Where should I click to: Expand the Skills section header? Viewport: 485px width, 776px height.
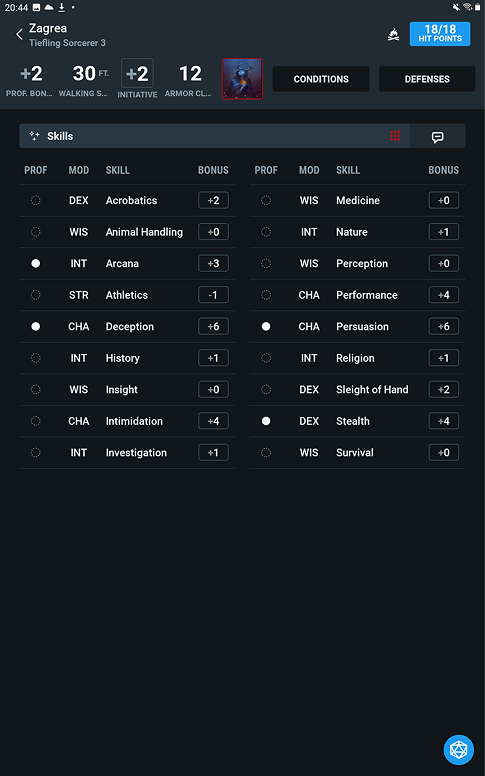pos(214,136)
